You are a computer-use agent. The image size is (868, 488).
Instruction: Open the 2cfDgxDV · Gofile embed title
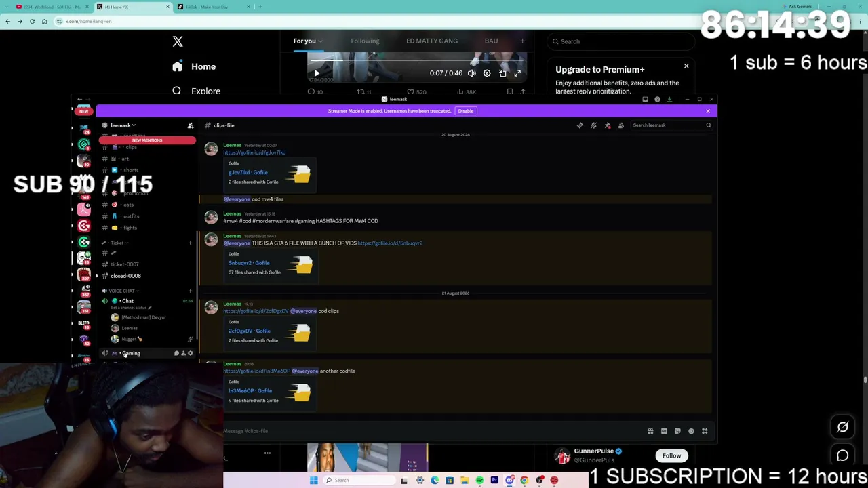click(x=250, y=331)
